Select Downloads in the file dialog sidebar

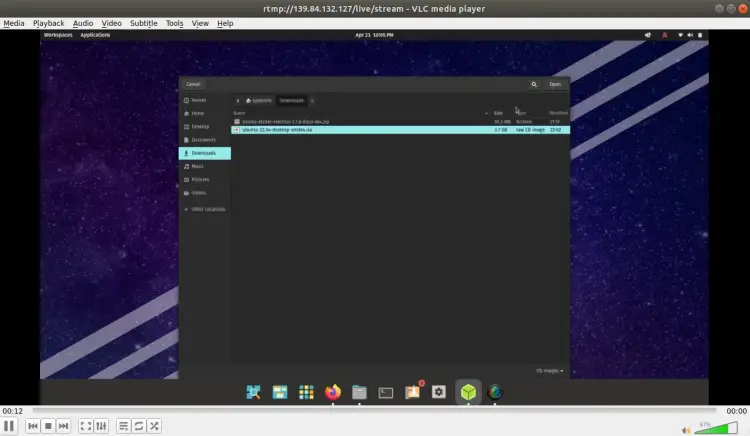click(x=205, y=153)
